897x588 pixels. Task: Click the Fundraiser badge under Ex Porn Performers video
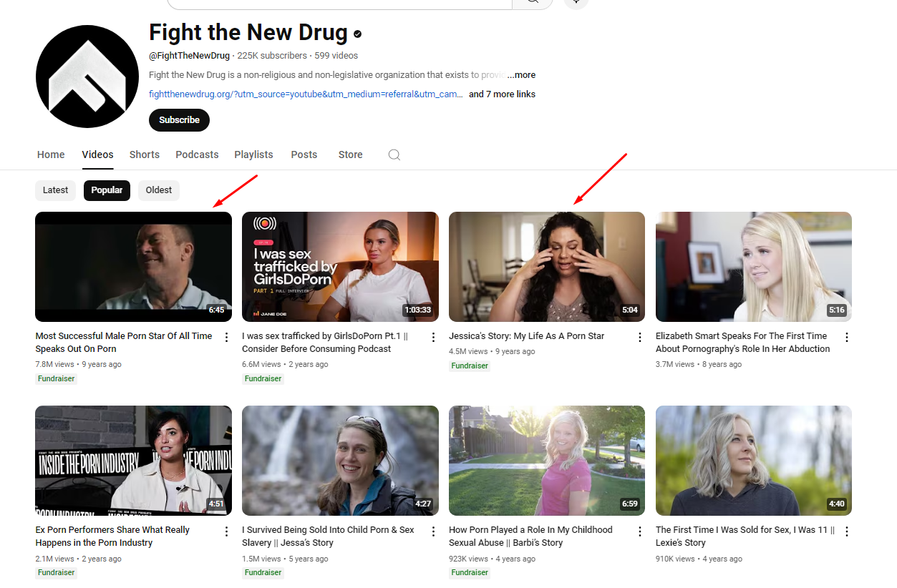point(56,573)
